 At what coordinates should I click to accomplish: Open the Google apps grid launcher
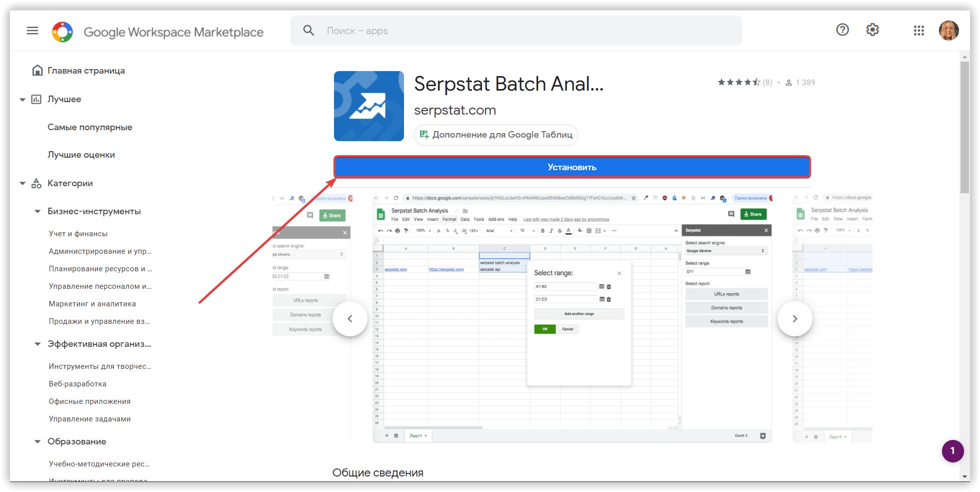pos(918,31)
